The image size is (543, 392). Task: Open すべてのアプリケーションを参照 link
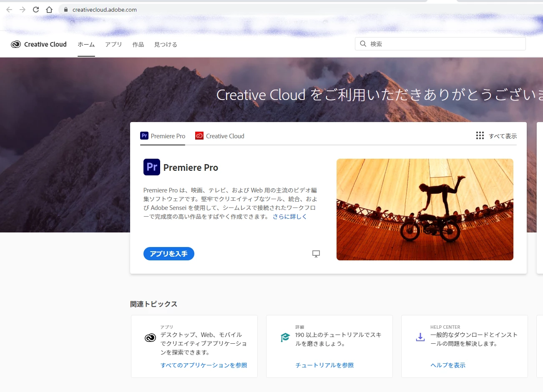[x=204, y=365]
